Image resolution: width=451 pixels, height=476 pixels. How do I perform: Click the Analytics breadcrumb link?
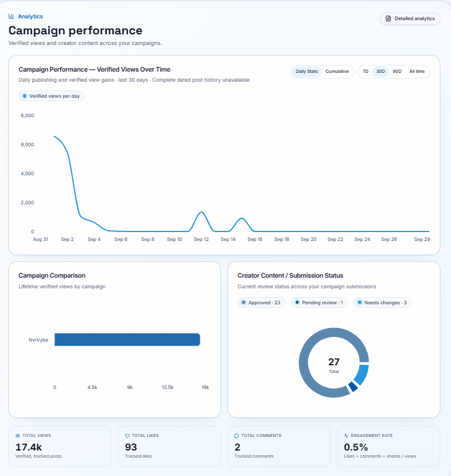click(x=30, y=17)
